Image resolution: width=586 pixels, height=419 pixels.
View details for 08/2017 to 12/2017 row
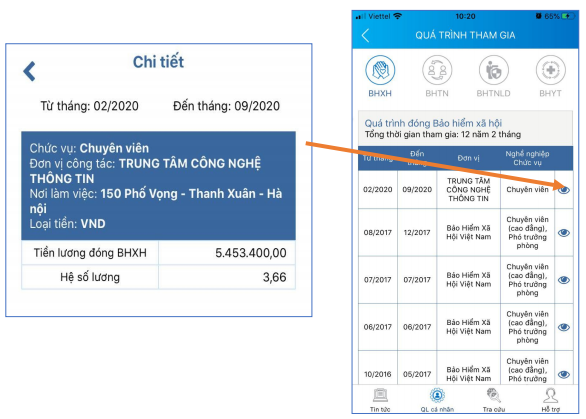(x=564, y=232)
